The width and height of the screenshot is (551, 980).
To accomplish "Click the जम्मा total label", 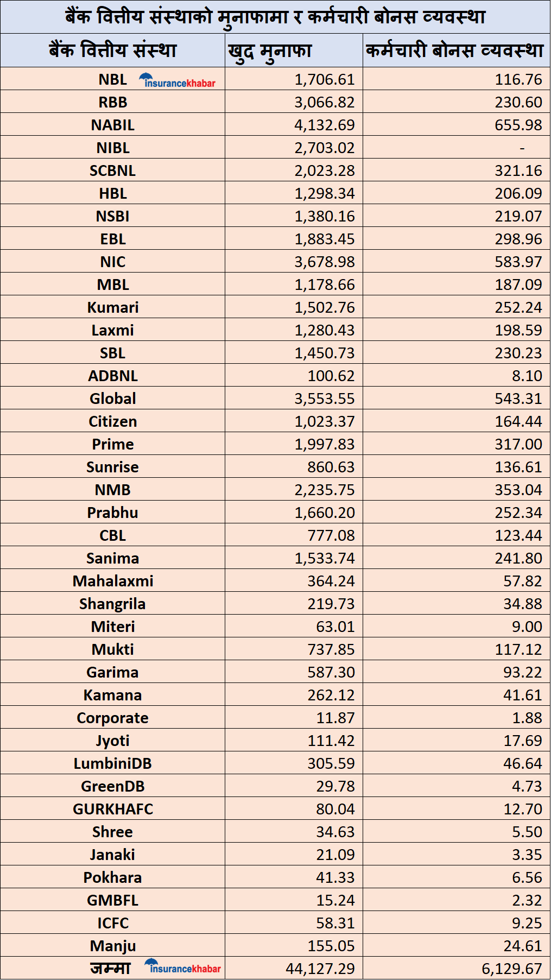I will (x=111, y=968).
